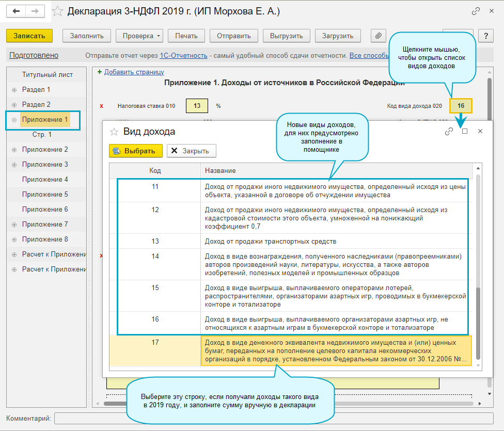Select row 13 Доход от продажи транспортных средств

coord(291,241)
